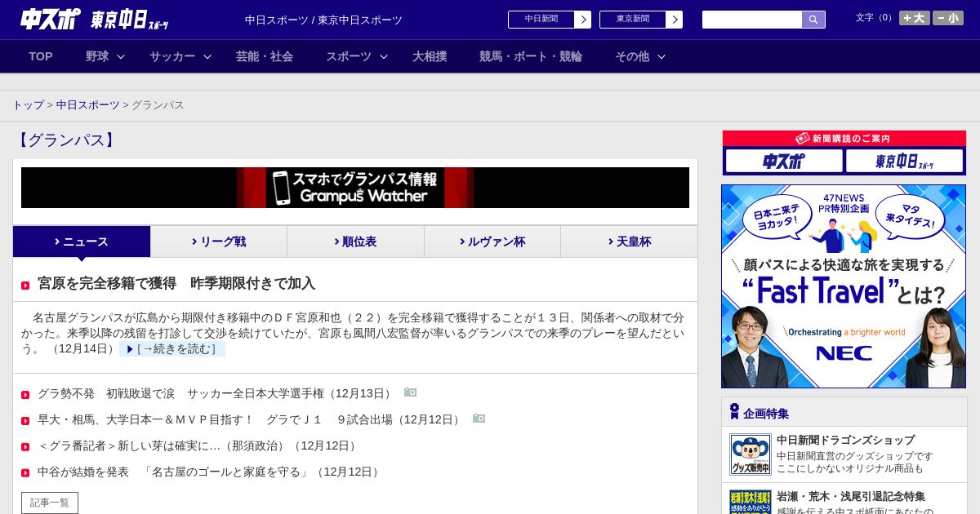Go to TOP in navigation bar
980x514 pixels.
pos(41,56)
